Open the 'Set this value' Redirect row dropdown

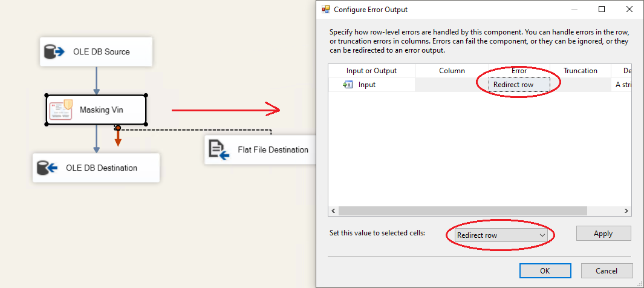click(x=501, y=235)
